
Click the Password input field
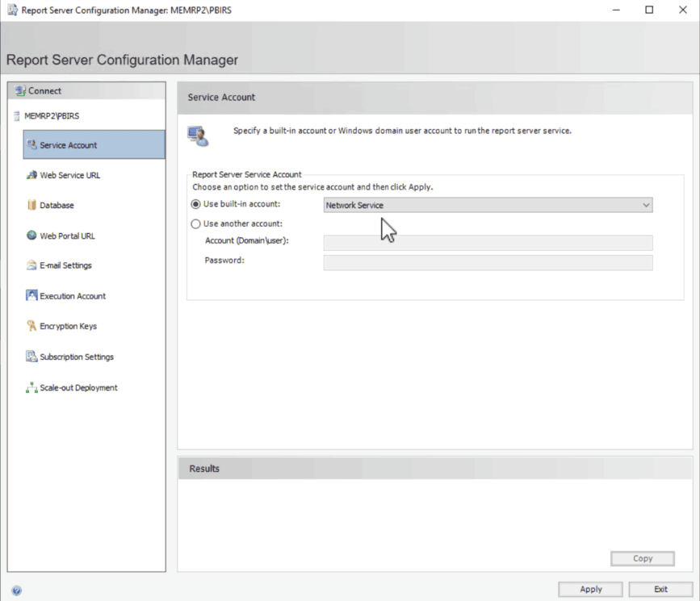tap(488, 263)
